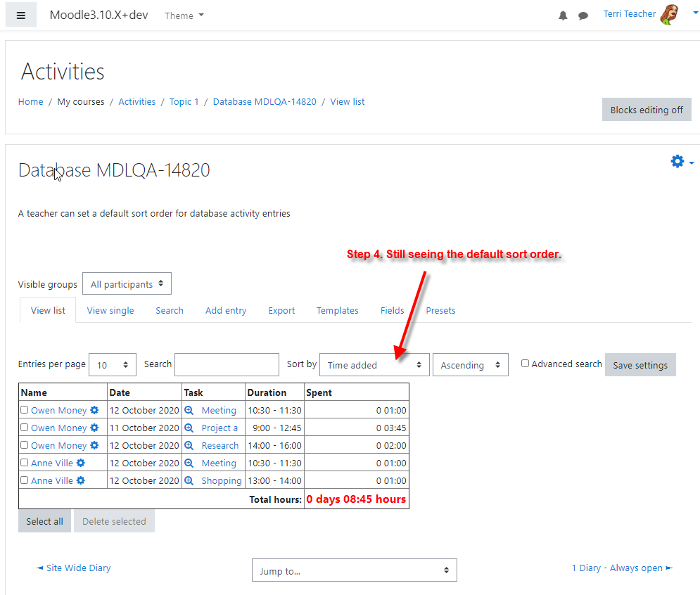This screenshot has height=595, width=700.
Task: Click the Blocks editing off button
Action: pyautogui.click(x=647, y=109)
